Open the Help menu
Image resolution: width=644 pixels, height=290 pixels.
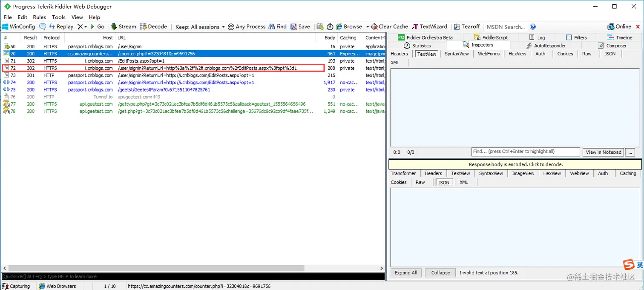tap(95, 17)
